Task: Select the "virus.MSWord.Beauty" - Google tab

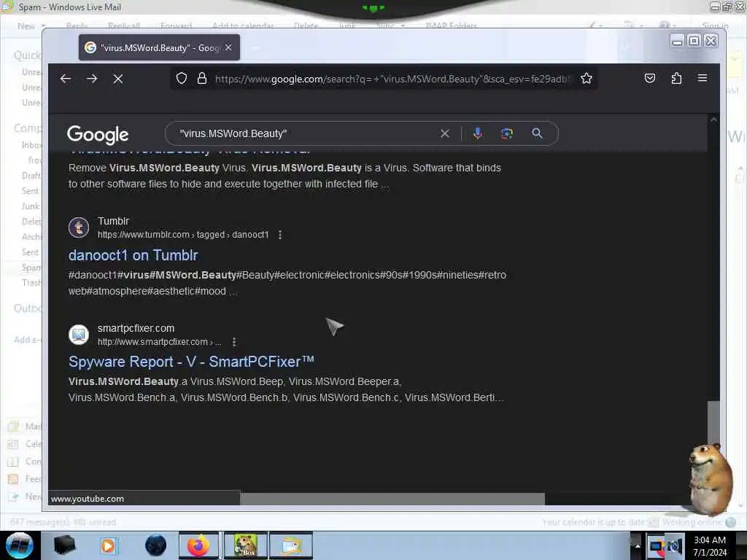Action: 159,47
